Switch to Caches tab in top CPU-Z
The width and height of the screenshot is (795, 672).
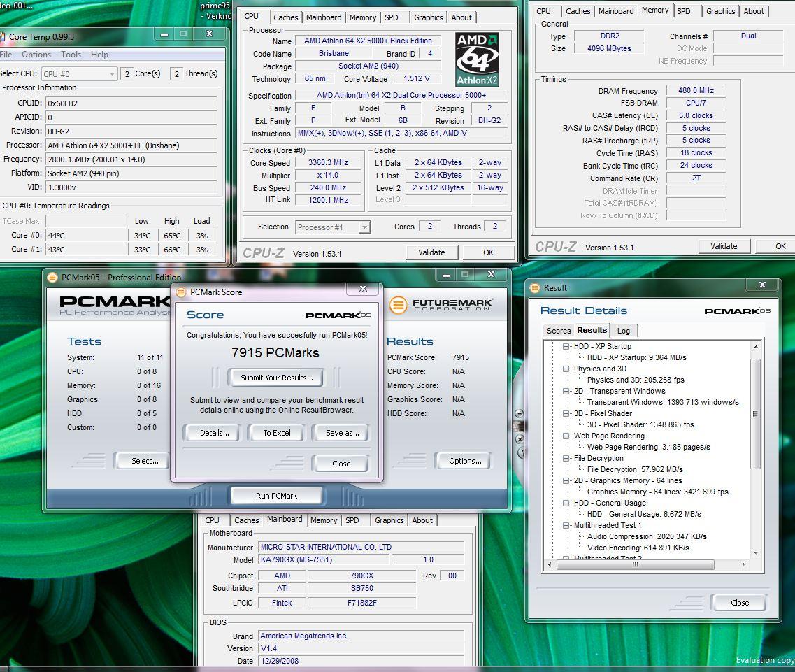click(286, 17)
